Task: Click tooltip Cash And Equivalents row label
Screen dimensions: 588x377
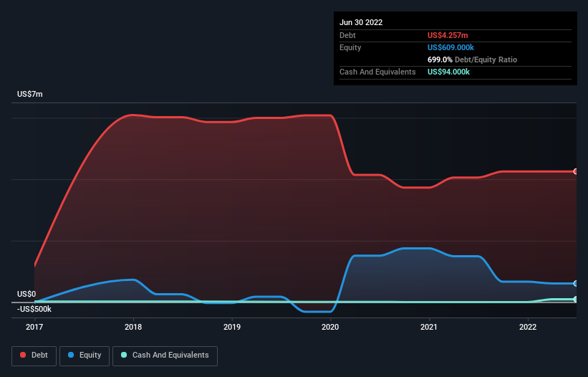Action: click(377, 72)
